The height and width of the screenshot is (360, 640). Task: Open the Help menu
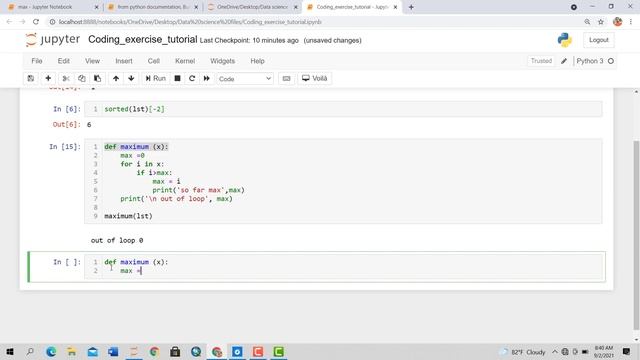click(258, 61)
